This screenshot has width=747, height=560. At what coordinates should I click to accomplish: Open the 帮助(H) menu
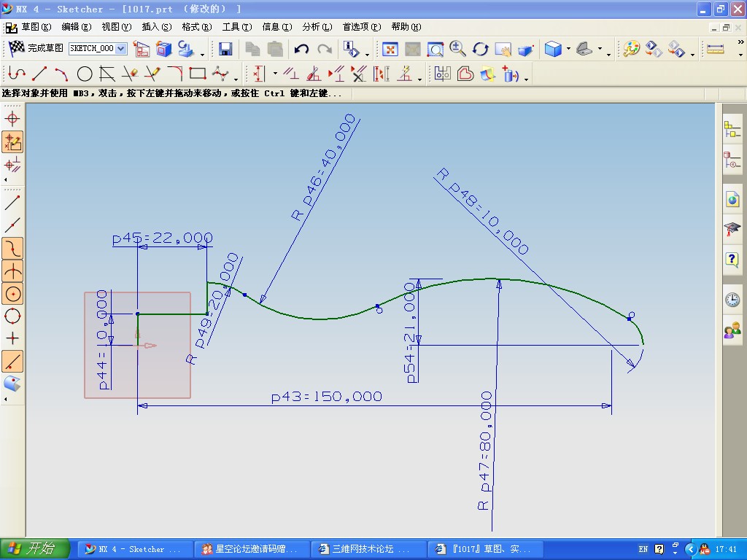[x=406, y=27]
